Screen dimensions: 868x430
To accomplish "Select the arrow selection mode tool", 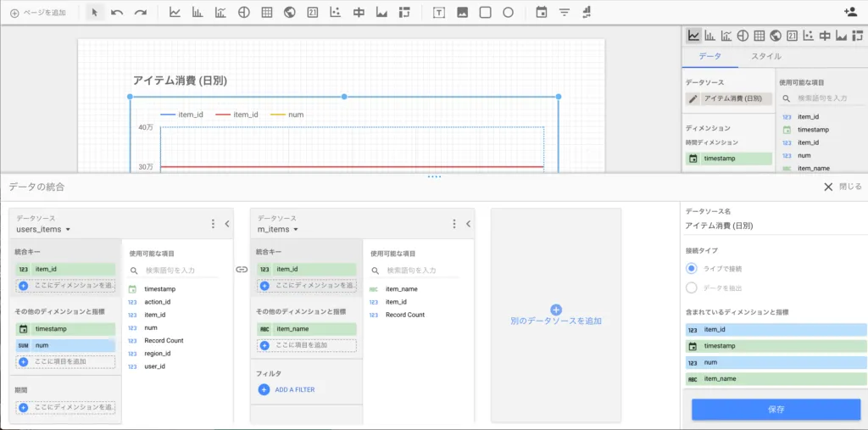I will point(95,12).
